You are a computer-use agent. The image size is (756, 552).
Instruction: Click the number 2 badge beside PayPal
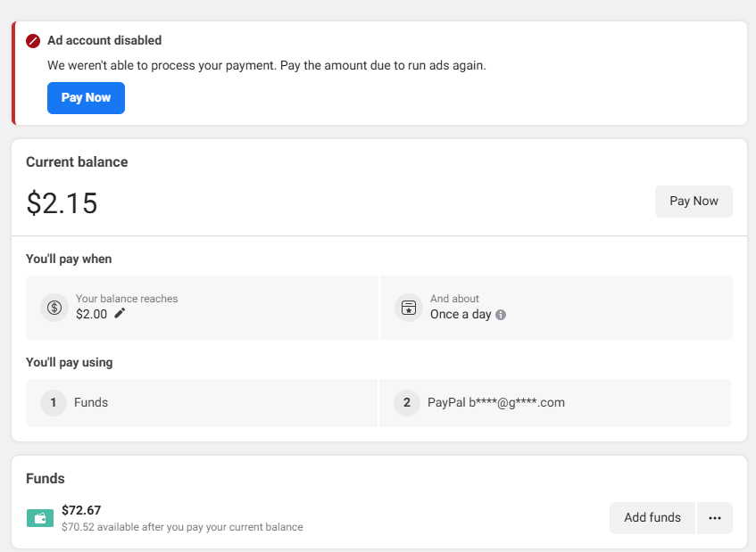click(407, 403)
